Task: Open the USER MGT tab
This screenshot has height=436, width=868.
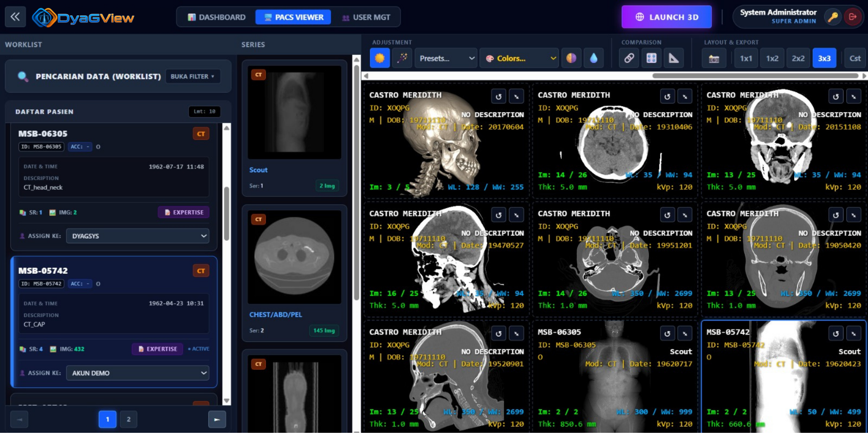Action: click(366, 17)
